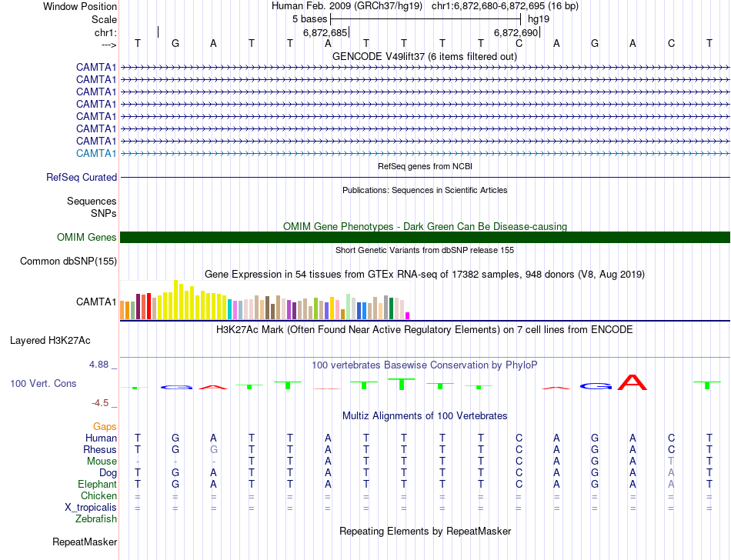Image resolution: width=731 pixels, height=560 pixels.
Task: Click the dark green OMIM Genes bar
Action: pyautogui.click(x=425, y=237)
